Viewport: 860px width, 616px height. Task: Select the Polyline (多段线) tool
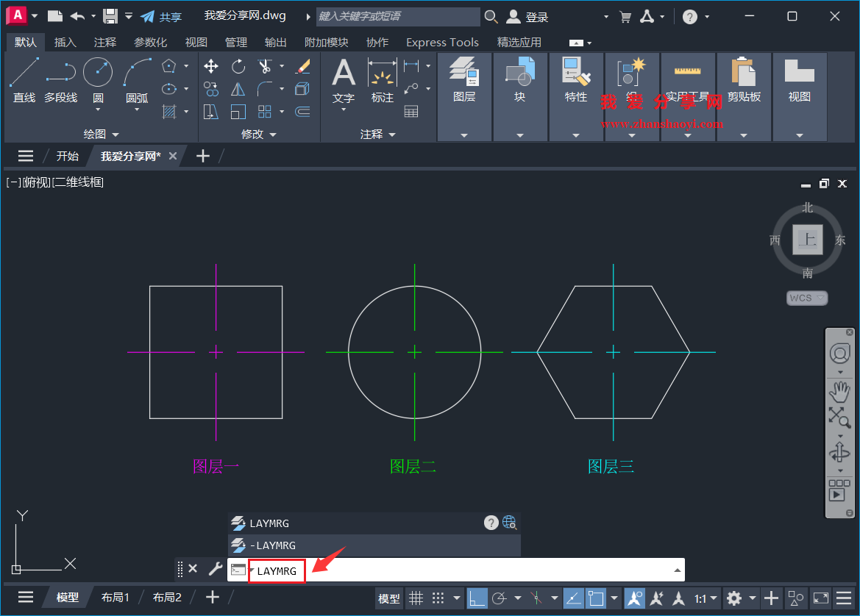(60, 80)
